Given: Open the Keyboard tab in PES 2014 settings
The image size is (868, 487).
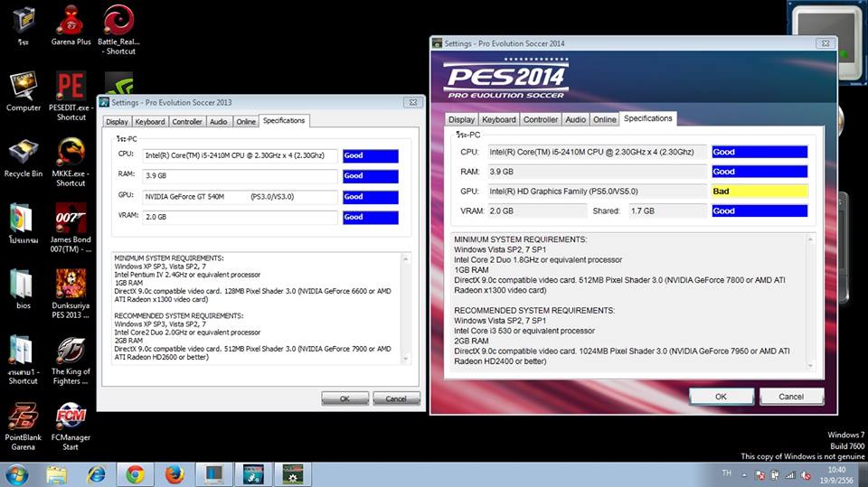Looking at the screenshot, I should (x=499, y=119).
